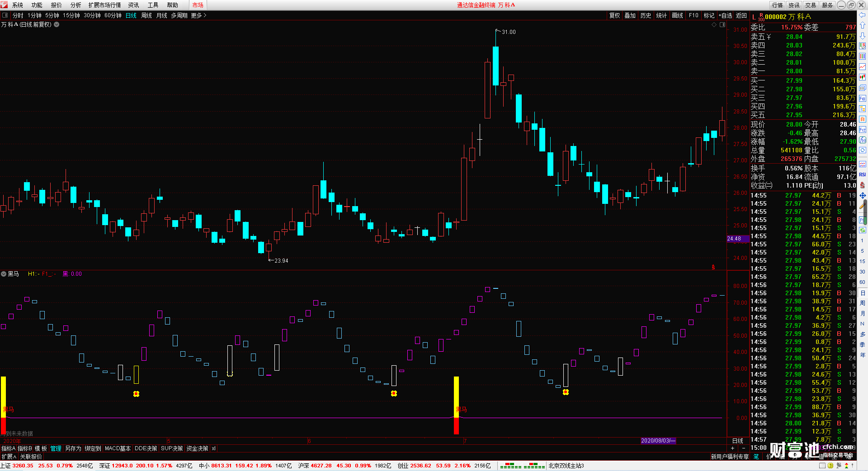868x471 pixels.
Task: Click the 2020/08/03 date marker on timeline
Action: (x=658, y=441)
